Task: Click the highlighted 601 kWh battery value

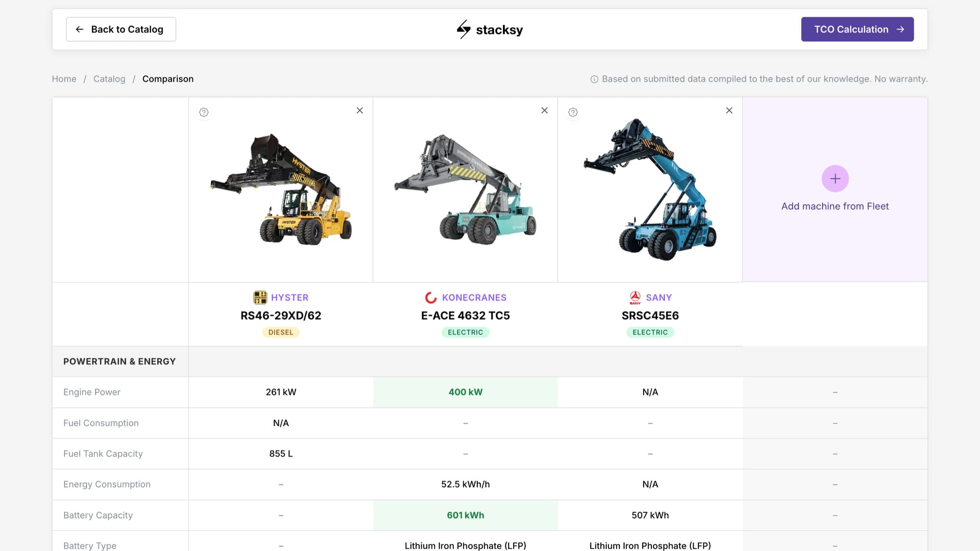Action: point(465,515)
